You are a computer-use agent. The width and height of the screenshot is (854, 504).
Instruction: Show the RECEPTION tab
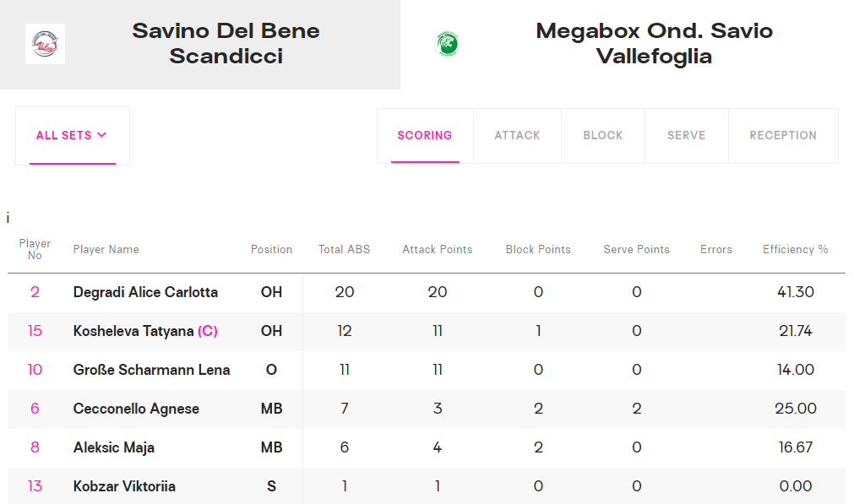[x=783, y=136]
